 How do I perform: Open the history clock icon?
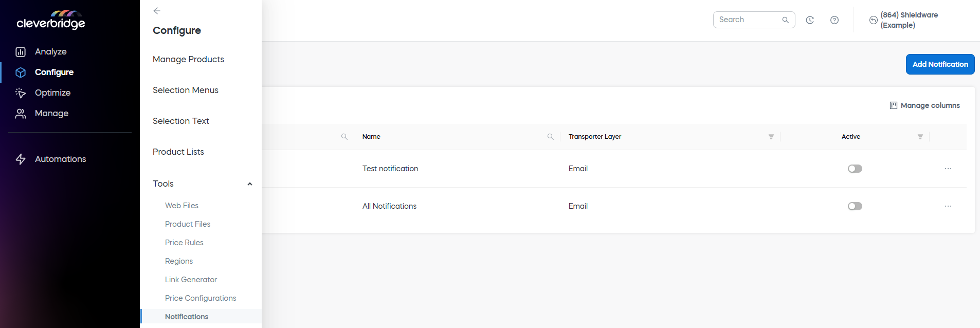(x=810, y=20)
